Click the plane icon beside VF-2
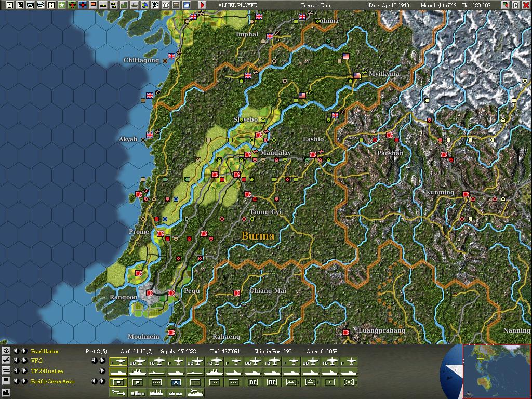 click(x=6, y=361)
